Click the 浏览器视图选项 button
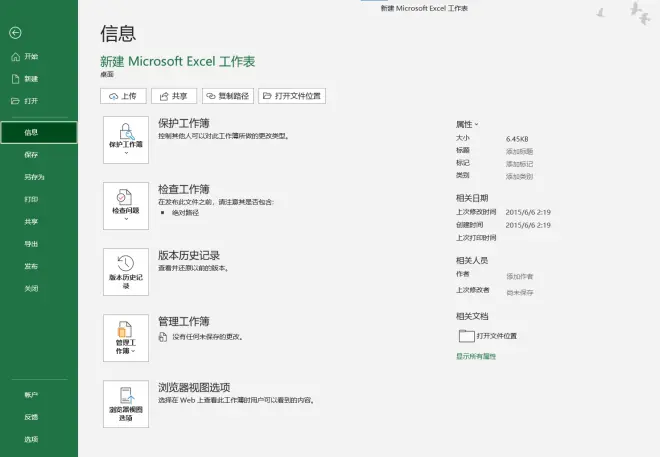Screen dimensions: 660x457 pos(126,404)
